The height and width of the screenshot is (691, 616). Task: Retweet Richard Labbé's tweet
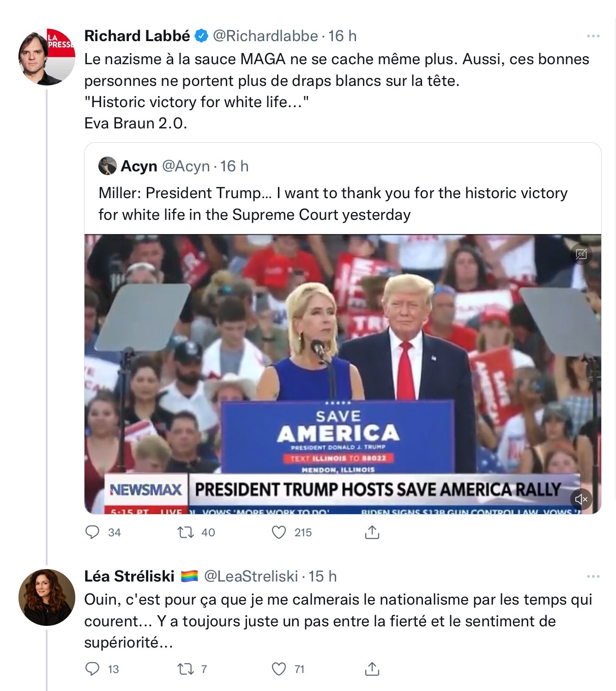tap(186, 532)
